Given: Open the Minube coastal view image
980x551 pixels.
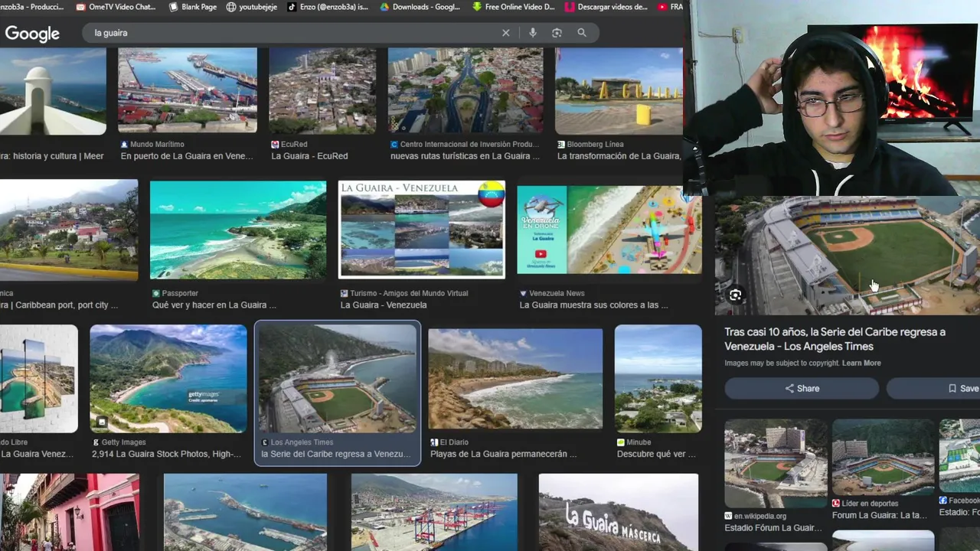Looking at the screenshot, I should pyautogui.click(x=658, y=379).
